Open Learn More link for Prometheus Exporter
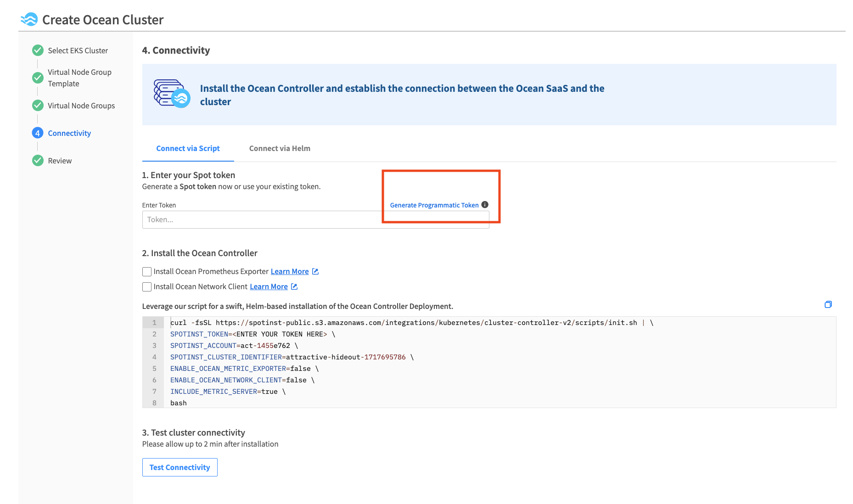 click(290, 271)
